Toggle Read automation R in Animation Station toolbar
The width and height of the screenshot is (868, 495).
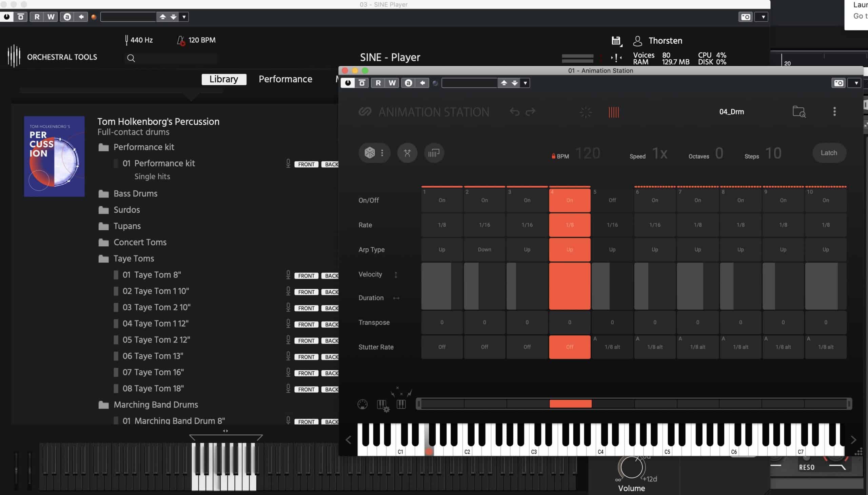coord(378,83)
